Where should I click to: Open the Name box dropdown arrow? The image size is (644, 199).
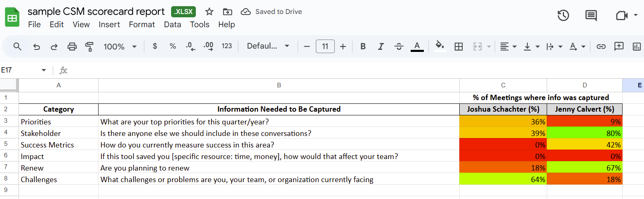click(44, 70)
